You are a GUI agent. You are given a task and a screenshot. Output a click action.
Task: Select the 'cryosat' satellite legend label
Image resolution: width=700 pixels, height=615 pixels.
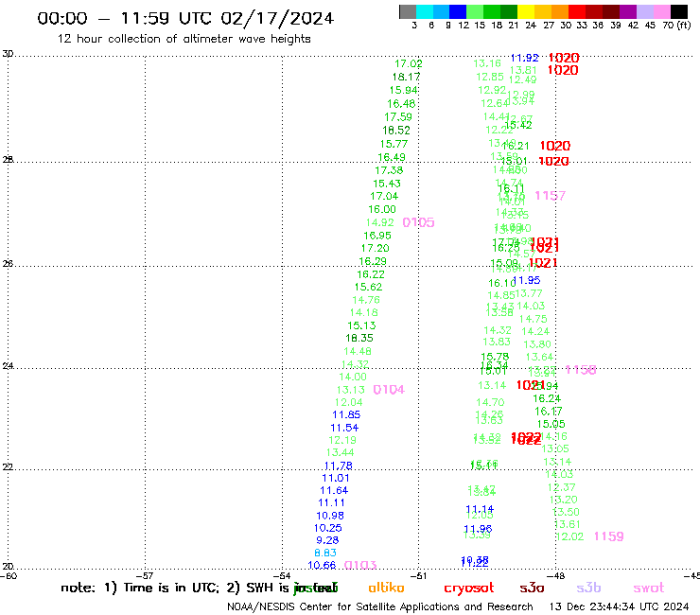469,589
